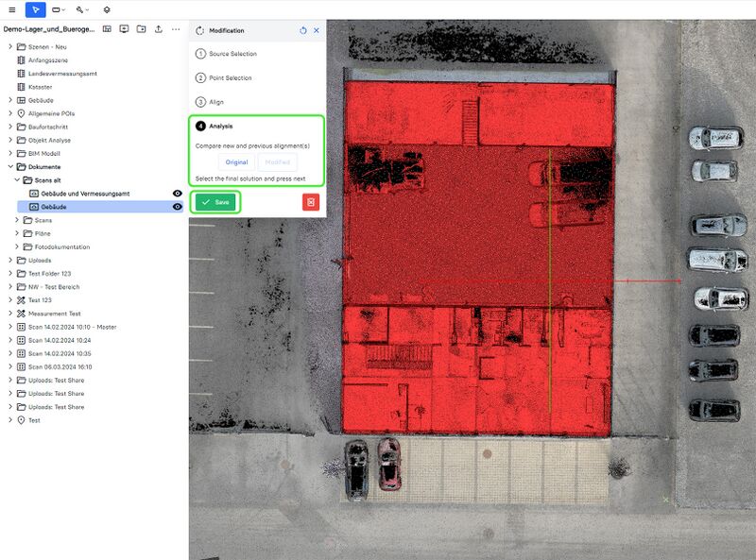756x560 pixels.
Task: Click the upload icon next to the project name
Action: (x=158, y=29)
